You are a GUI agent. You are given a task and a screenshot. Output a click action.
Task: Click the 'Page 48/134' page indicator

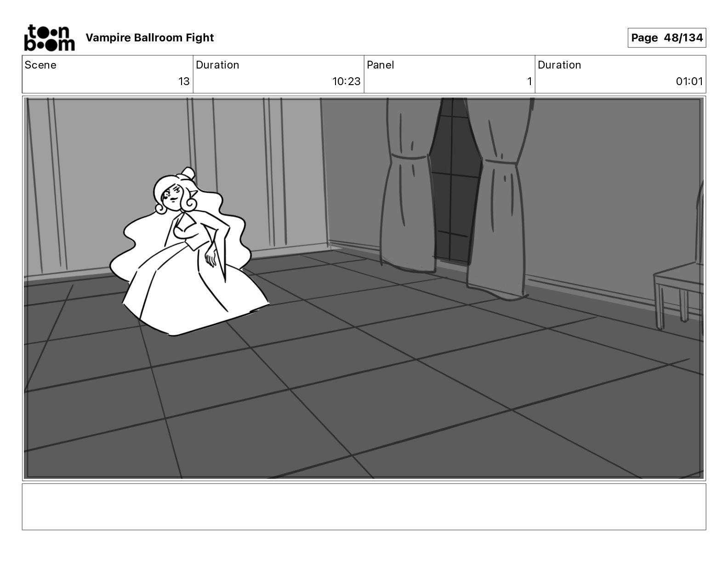[x=667, y=38]
